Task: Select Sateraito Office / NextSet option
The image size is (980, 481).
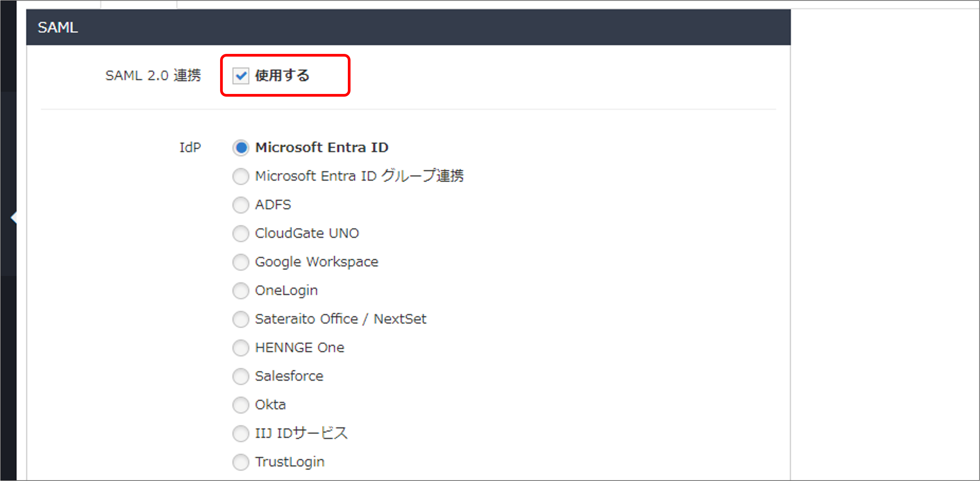Action: click(x=241, y=319)
